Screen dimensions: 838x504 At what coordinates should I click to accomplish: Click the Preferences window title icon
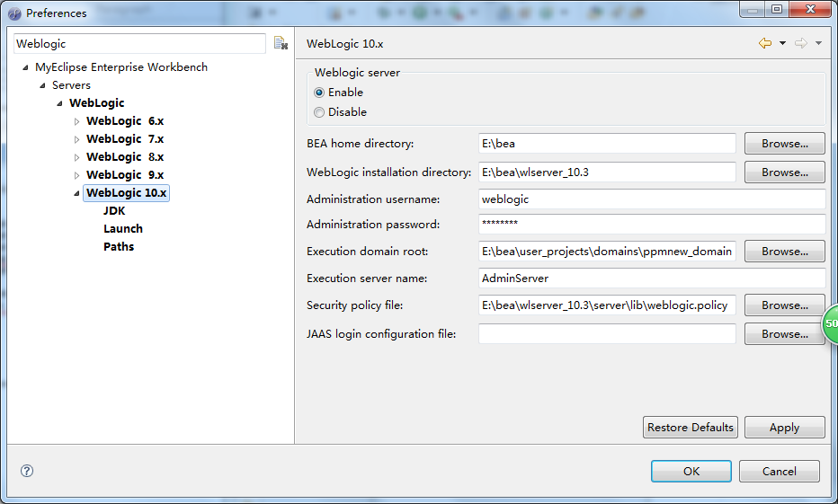14,13
